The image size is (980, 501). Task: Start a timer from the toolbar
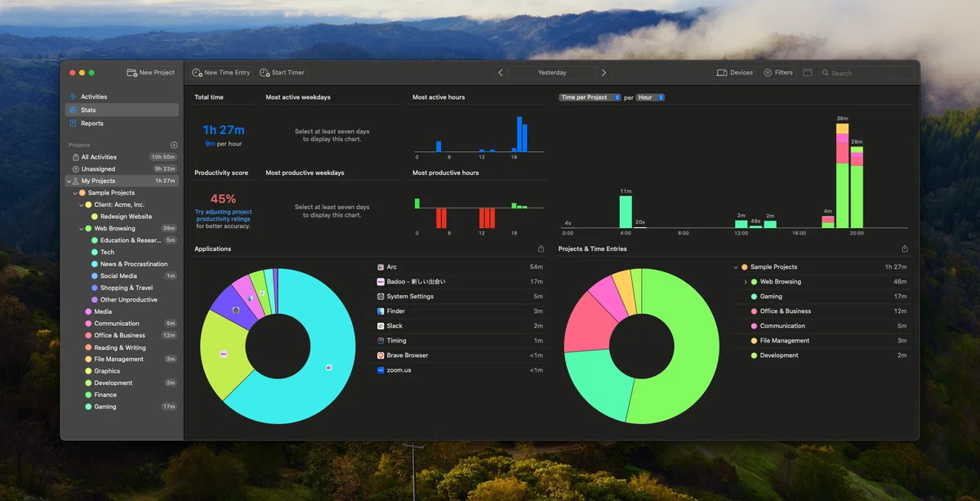tap(282, 73)
